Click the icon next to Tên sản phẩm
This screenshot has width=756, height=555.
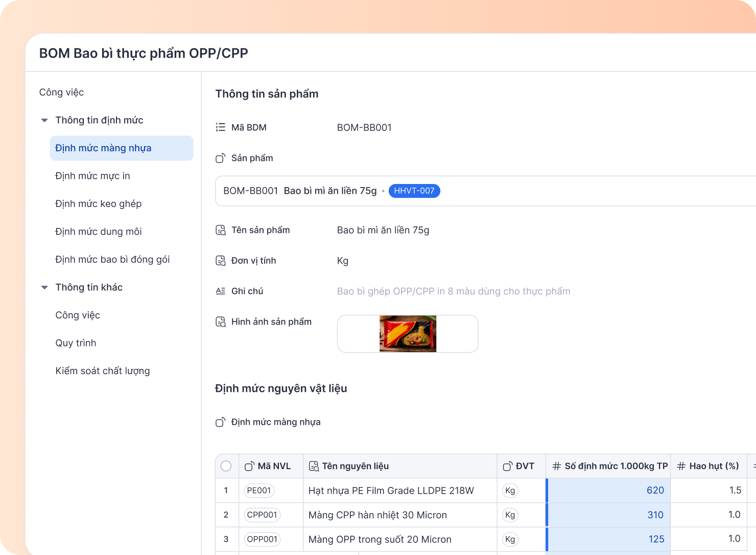click(221, 230)
